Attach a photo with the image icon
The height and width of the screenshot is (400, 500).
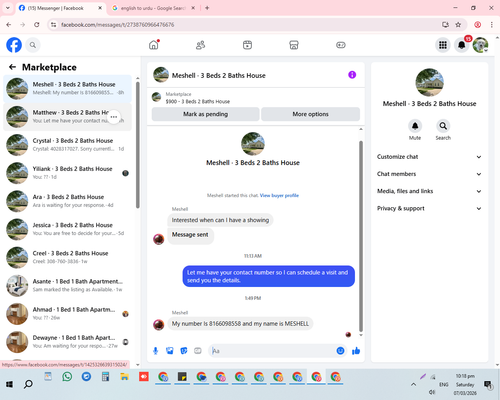(170, 351)
